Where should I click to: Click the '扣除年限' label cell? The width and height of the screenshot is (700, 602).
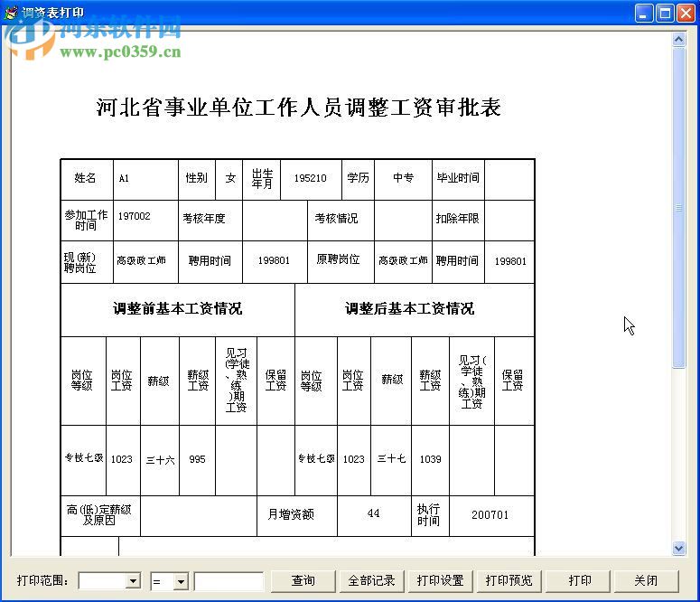click(x=458, y=219)
